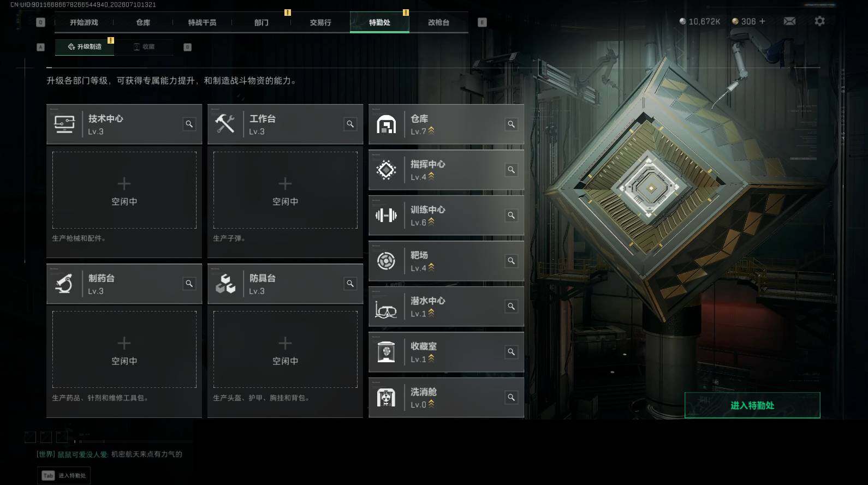868x485 pixels.
Task: Click the magnifier on 技术中心 card
Action: [189, 124]
